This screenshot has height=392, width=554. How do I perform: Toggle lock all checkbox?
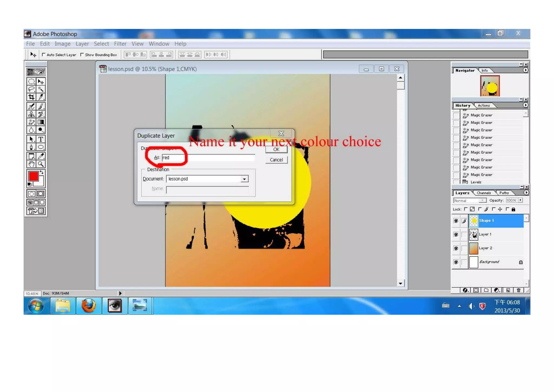[x=507, y=209]
